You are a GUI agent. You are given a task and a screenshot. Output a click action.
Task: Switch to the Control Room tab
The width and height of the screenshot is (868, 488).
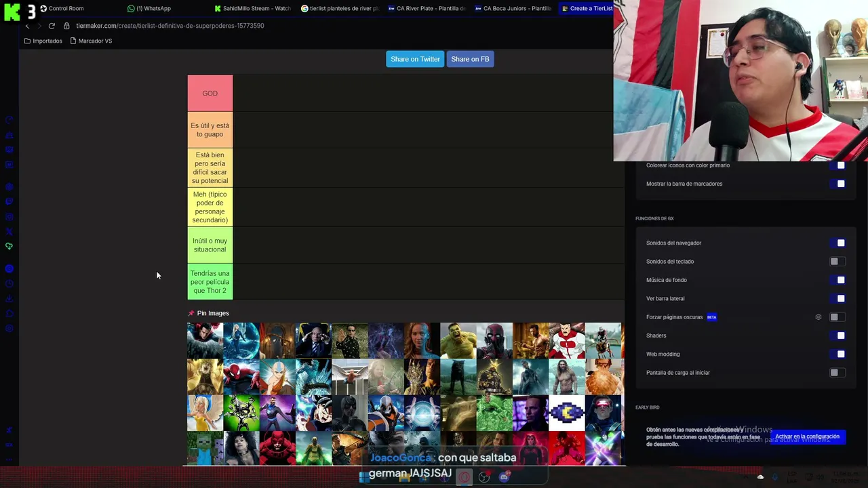tap(62, 9)
